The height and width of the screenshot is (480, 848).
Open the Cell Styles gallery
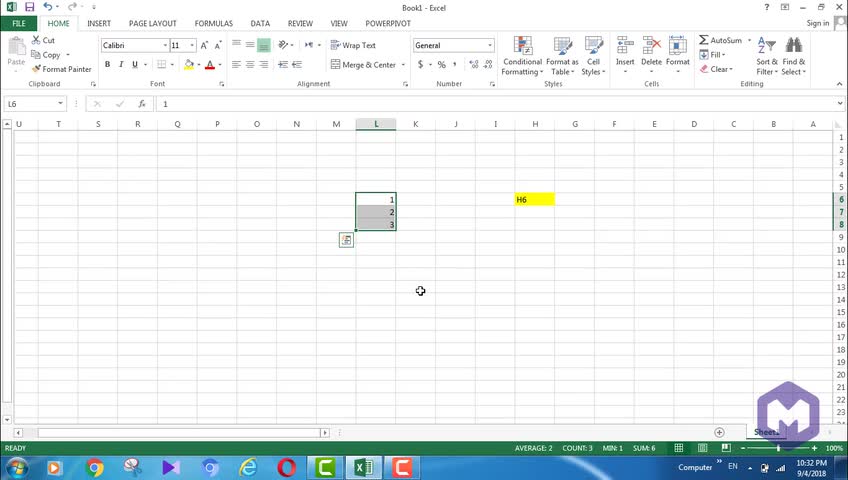point(593,56)
